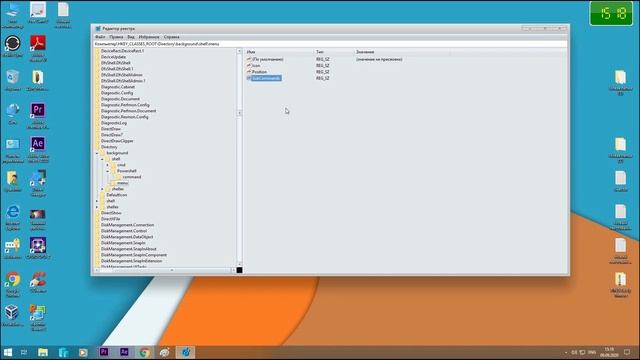Click the Icon value string icon
This screenshot has width=640, height=360.
point(249,65)
